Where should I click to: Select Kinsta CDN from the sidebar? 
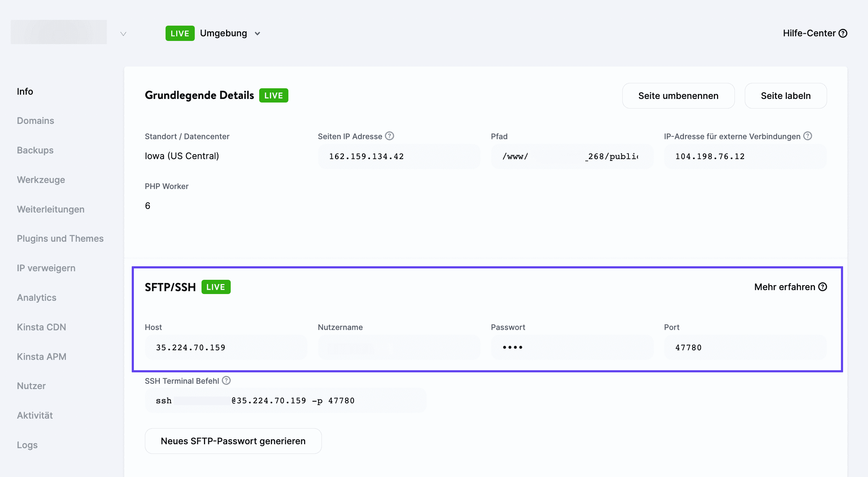41,327
